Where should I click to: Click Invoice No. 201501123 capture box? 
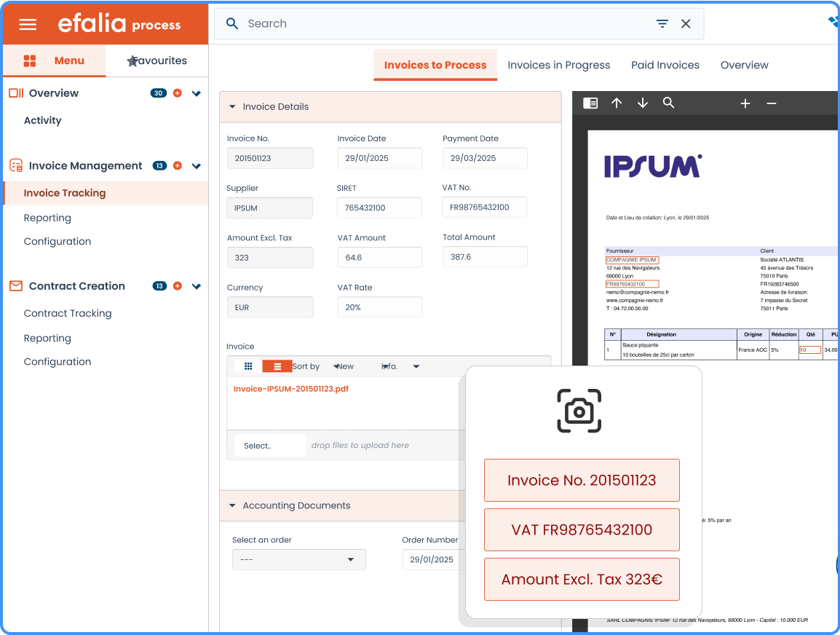click(x=582, y=480)
